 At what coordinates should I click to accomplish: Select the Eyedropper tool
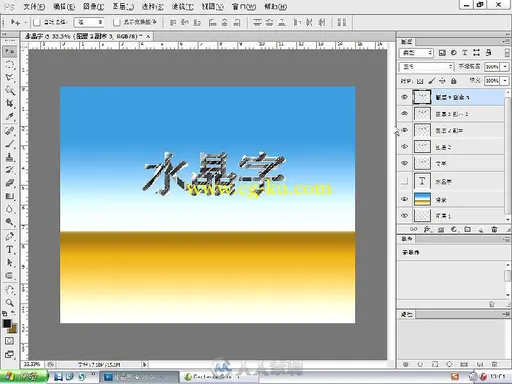[9, 117]
